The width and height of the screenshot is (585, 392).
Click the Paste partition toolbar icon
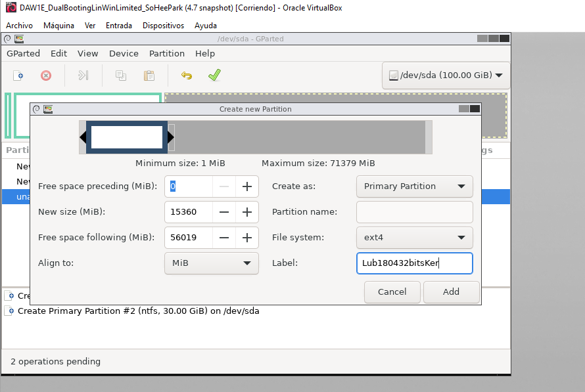[x=149, y=76]
